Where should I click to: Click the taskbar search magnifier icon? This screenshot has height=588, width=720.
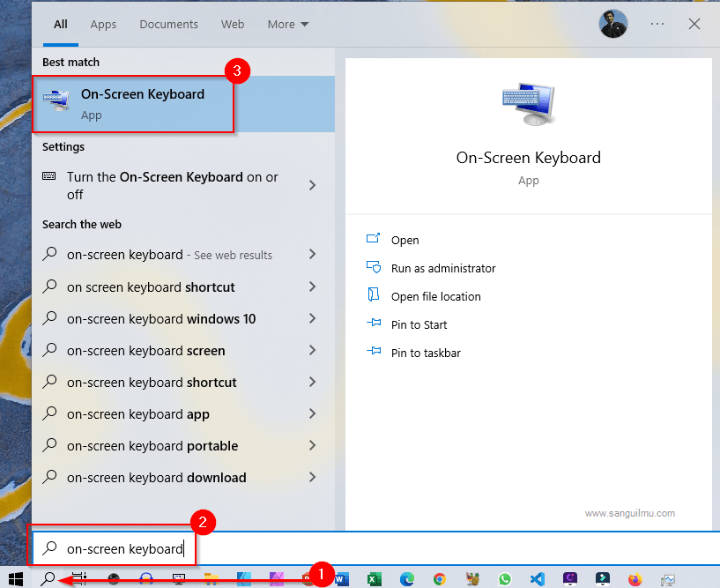[x=48, y=579]
